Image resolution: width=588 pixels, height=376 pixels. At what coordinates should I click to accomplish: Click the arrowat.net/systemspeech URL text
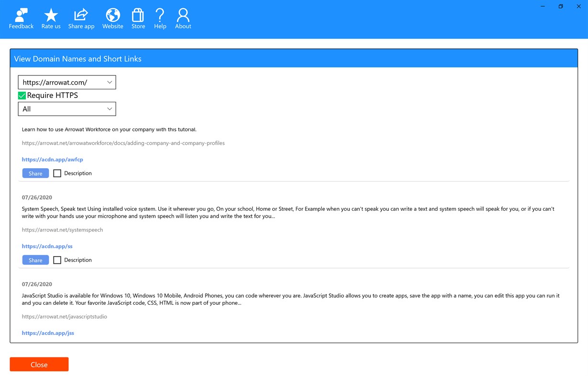coord(63,230)
